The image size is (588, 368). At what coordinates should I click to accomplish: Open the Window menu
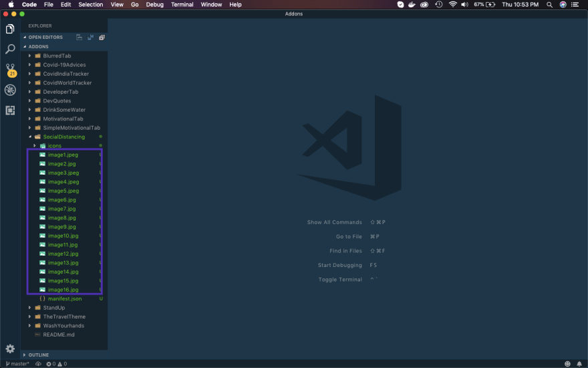tap(211, 5)
